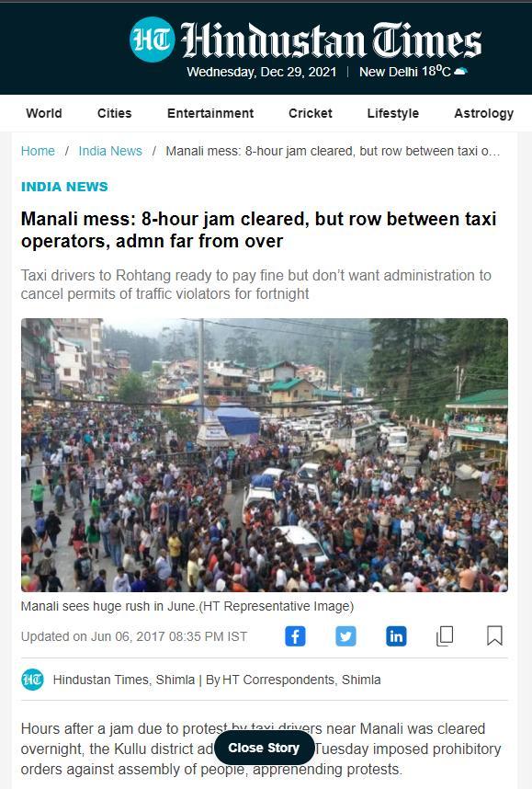Open the Cricket section
Viewport: 532px width, 789px height.
(x=311, y=113)
